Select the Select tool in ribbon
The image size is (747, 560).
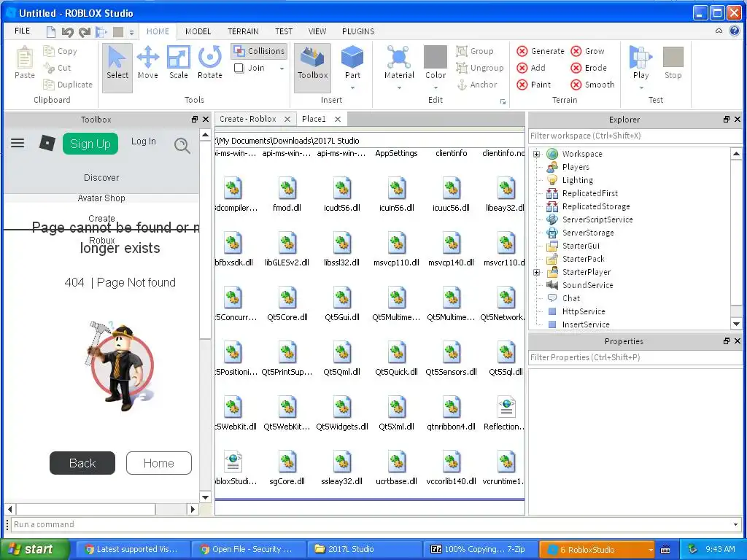click(x=117, y=68)
